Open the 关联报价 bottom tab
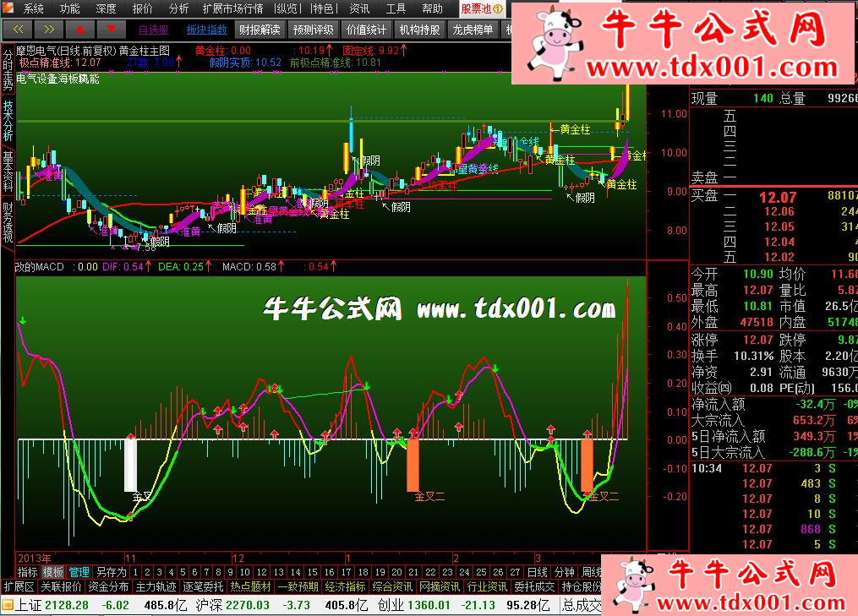Viewport: 858px width, 616px height. [61, 586]
